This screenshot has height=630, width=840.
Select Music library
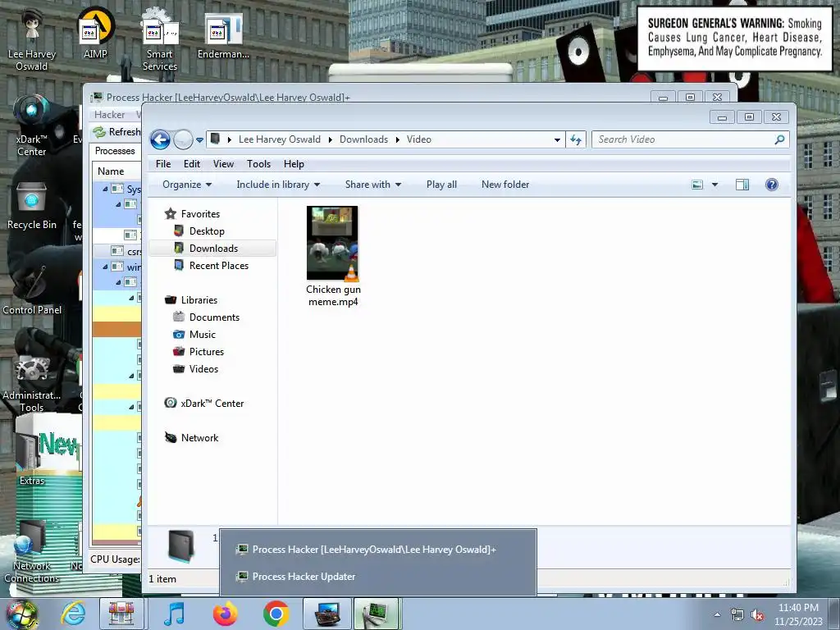tap(203, 335)
